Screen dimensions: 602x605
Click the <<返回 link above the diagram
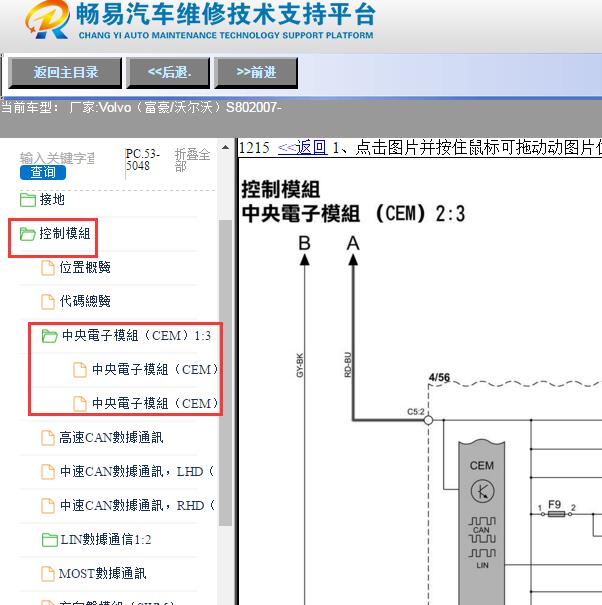click(x=303, y=147)
